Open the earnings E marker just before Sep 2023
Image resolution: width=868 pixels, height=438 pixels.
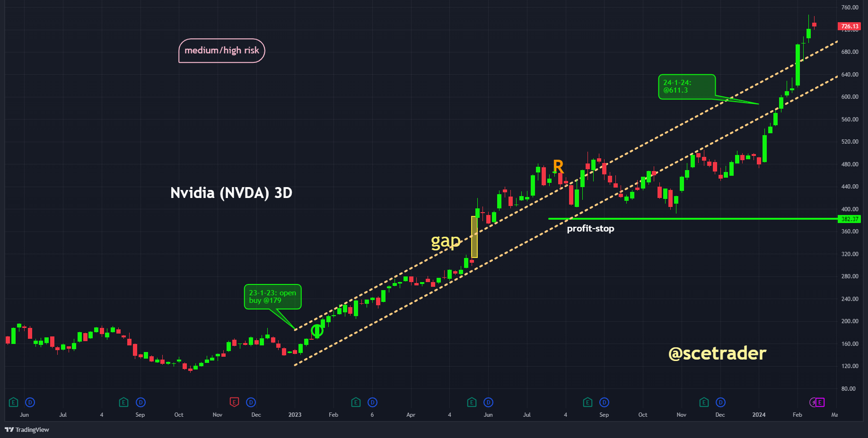click(x=587, y=402)
